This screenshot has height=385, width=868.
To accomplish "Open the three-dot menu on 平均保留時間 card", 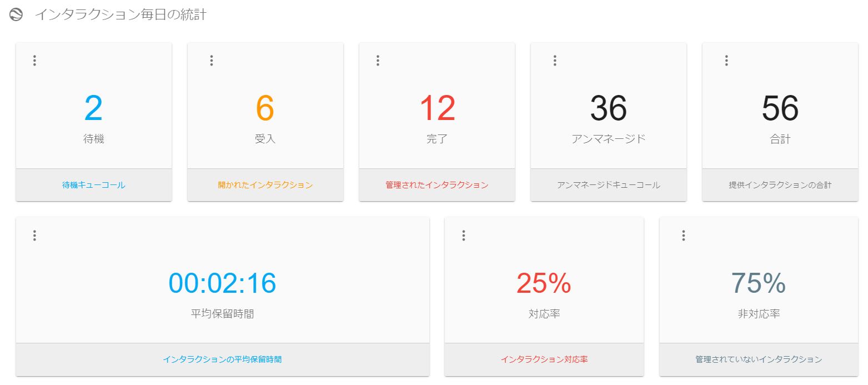I will (x=34, y=236).
